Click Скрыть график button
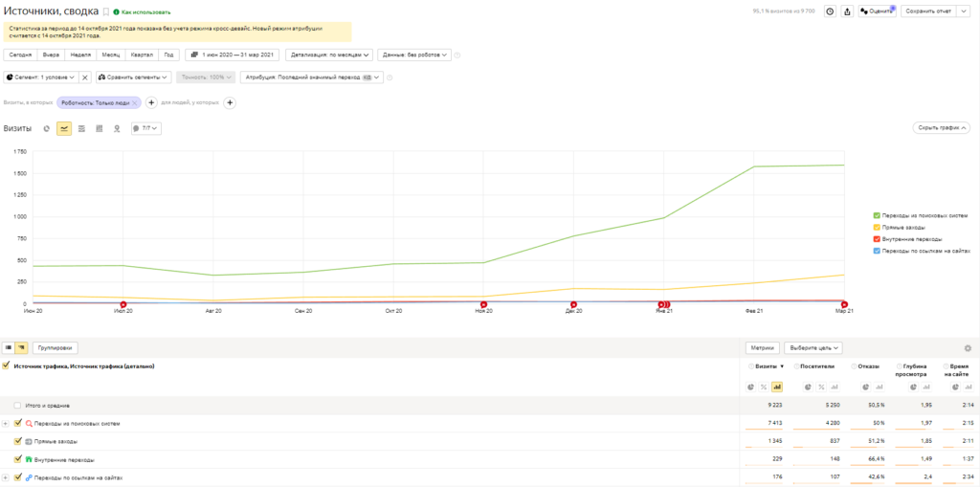 point(942,128)
